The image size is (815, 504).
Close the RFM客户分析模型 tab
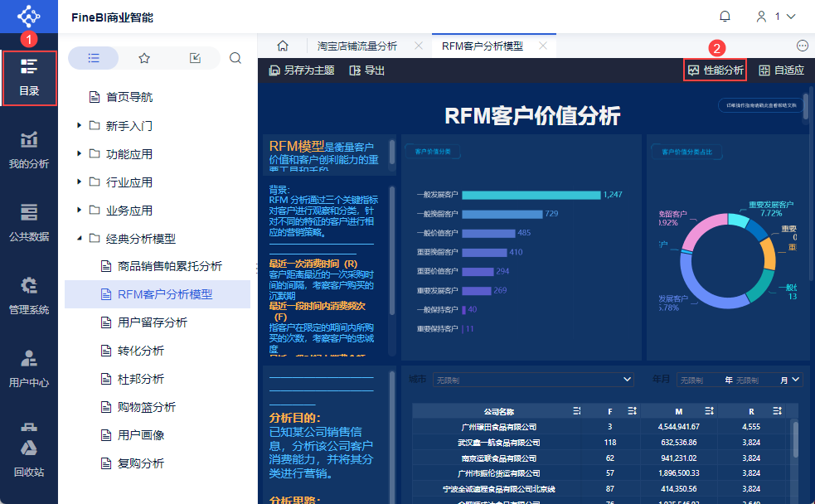point(543,46)
